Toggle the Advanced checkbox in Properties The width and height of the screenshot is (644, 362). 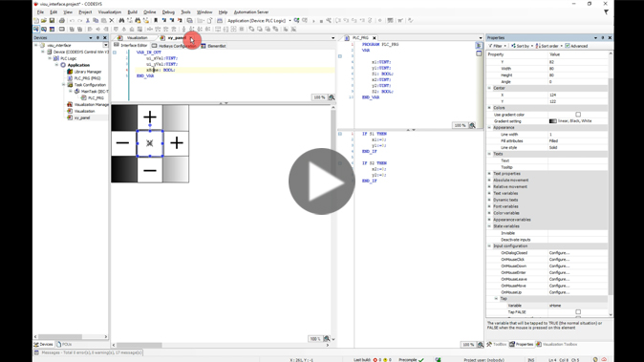pos(568,46)
